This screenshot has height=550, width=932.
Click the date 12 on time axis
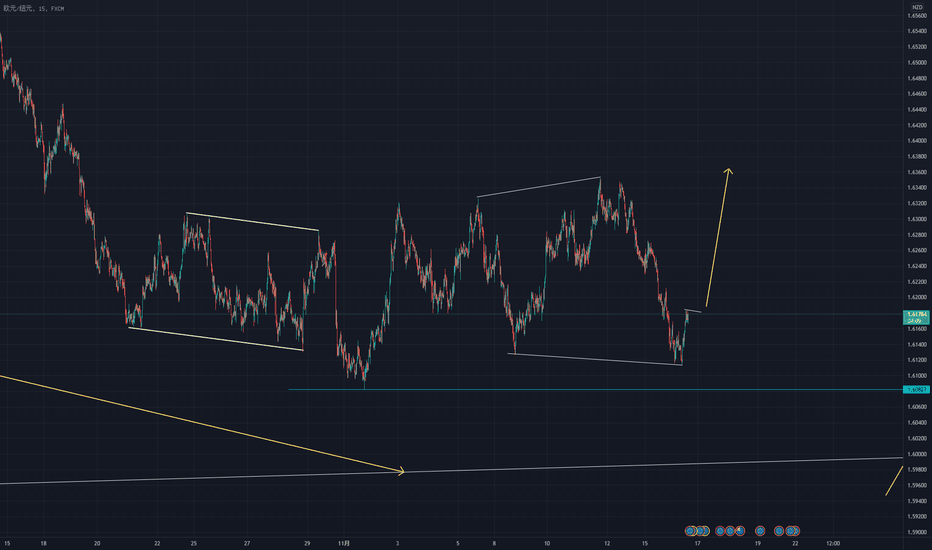click(607, 543)
